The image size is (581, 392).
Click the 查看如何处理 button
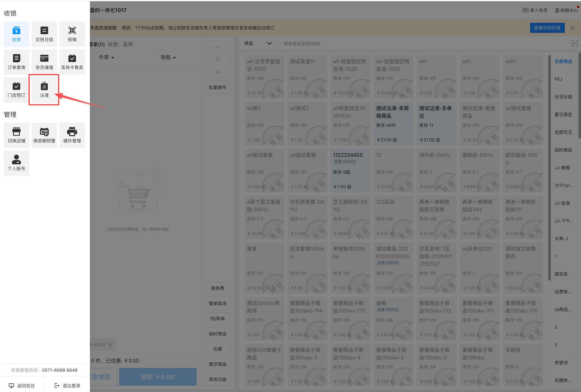pos(547,28)
